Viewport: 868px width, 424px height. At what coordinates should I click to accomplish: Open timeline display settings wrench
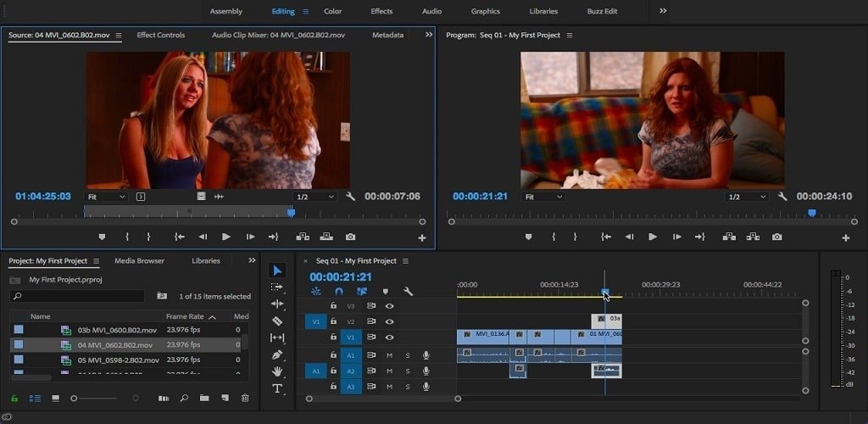click(x=408, y=291)
